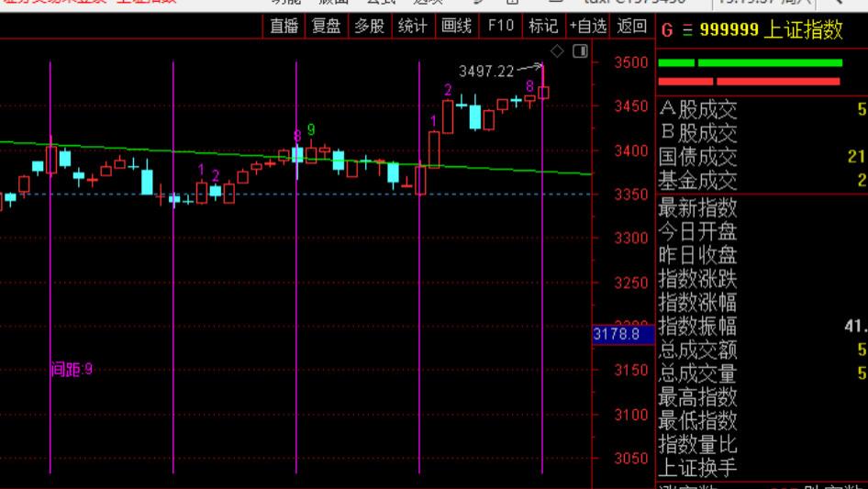Click the 3250 axis price label
The image size is (868, 489).
pos(631,283)
